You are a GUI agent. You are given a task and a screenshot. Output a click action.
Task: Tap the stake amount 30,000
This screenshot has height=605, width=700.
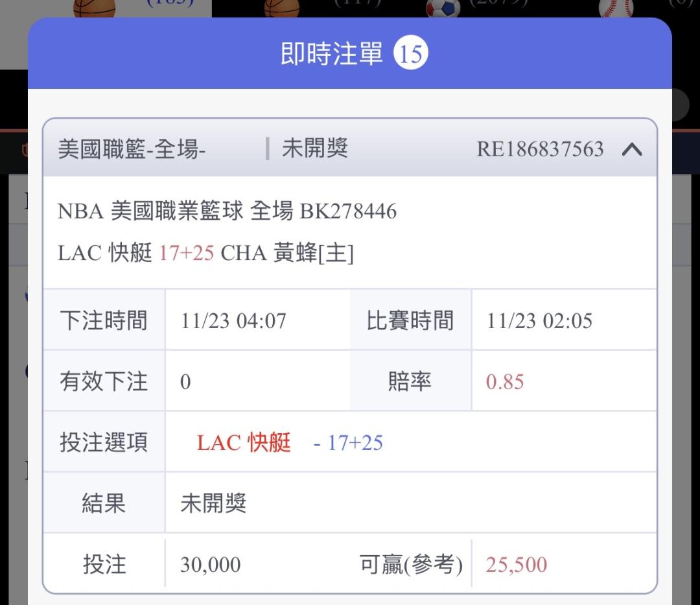coord(210,565)
